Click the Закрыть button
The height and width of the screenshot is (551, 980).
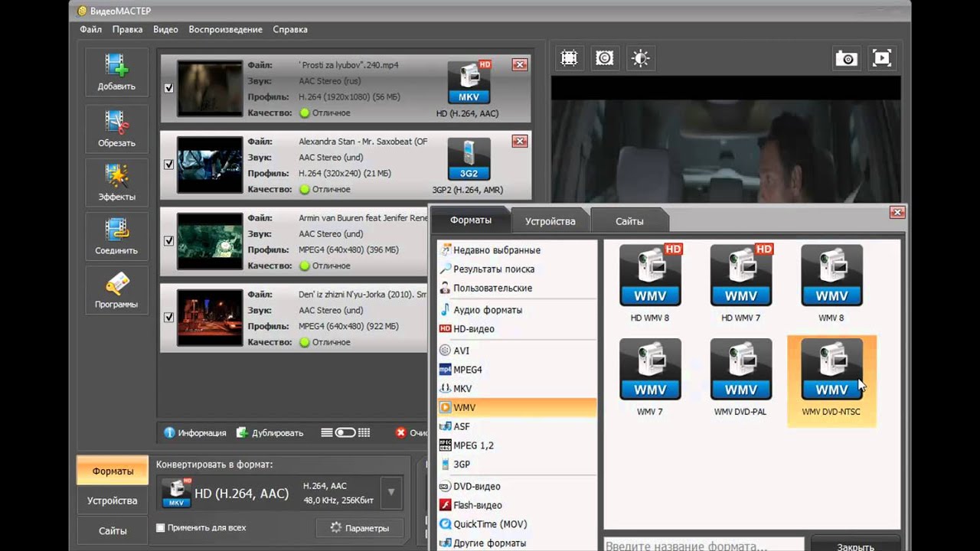pos(855,546)
